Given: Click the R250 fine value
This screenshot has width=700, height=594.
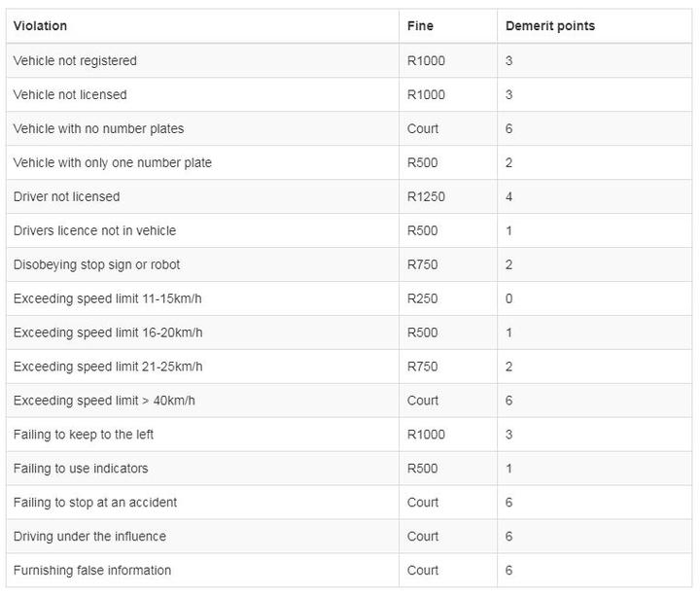Looking at the screenshot, I should pos(422,298).
